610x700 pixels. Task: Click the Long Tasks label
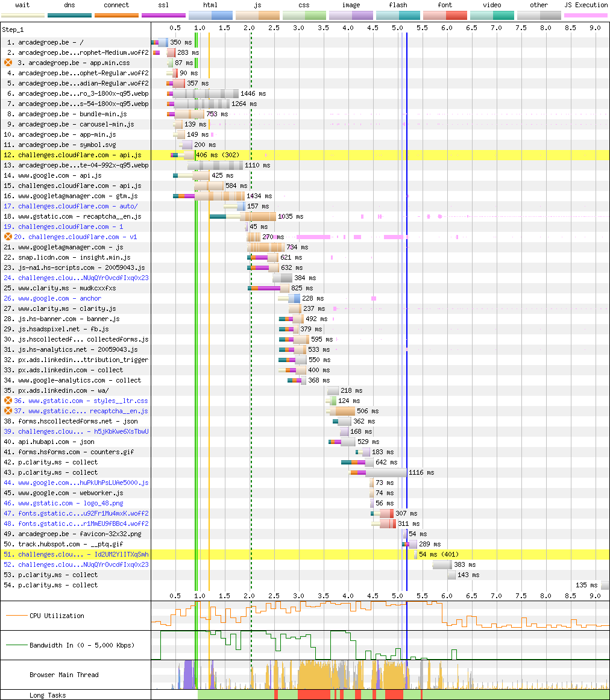coord(48,695)
